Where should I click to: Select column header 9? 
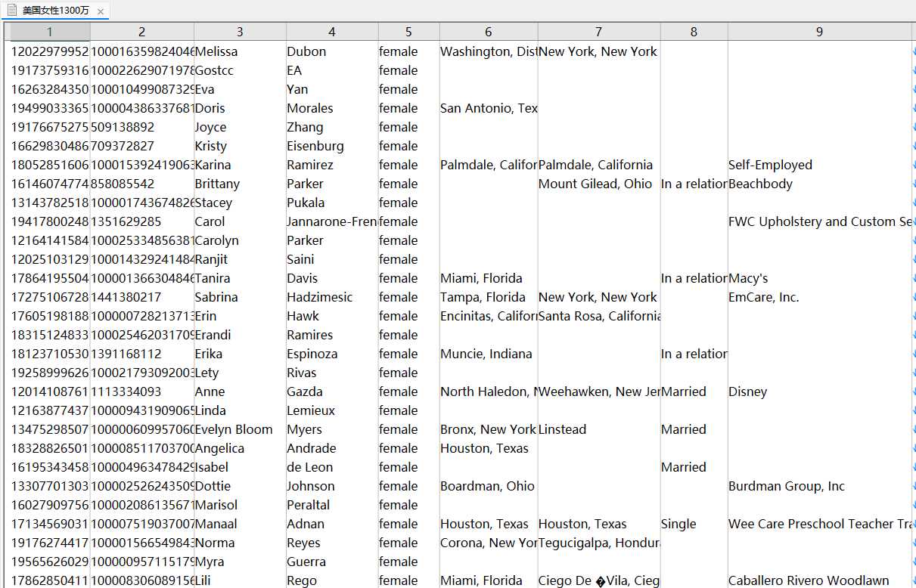tap(820, 32)
